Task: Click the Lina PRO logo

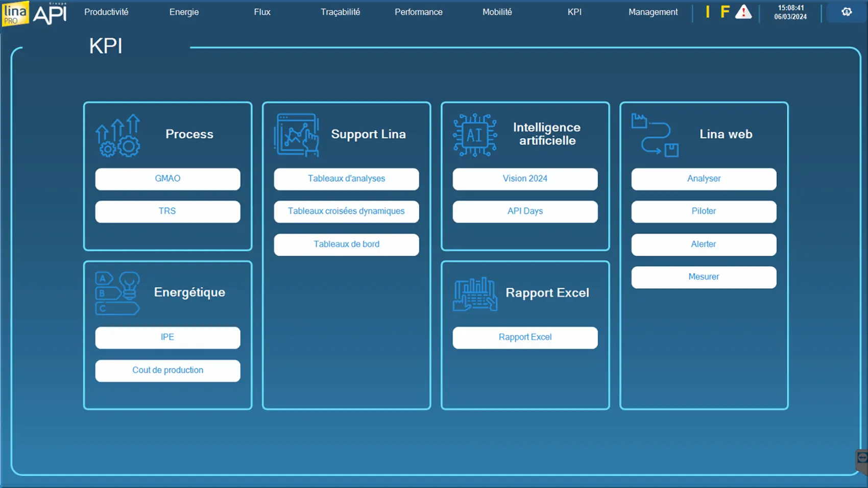Action: pyautogui.click(x=15, y=13)
